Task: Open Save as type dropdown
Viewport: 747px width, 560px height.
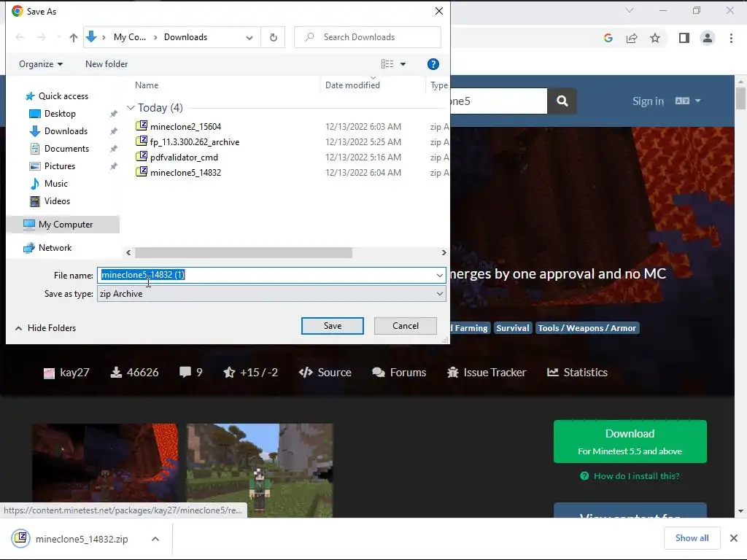Action: point(271,294)
